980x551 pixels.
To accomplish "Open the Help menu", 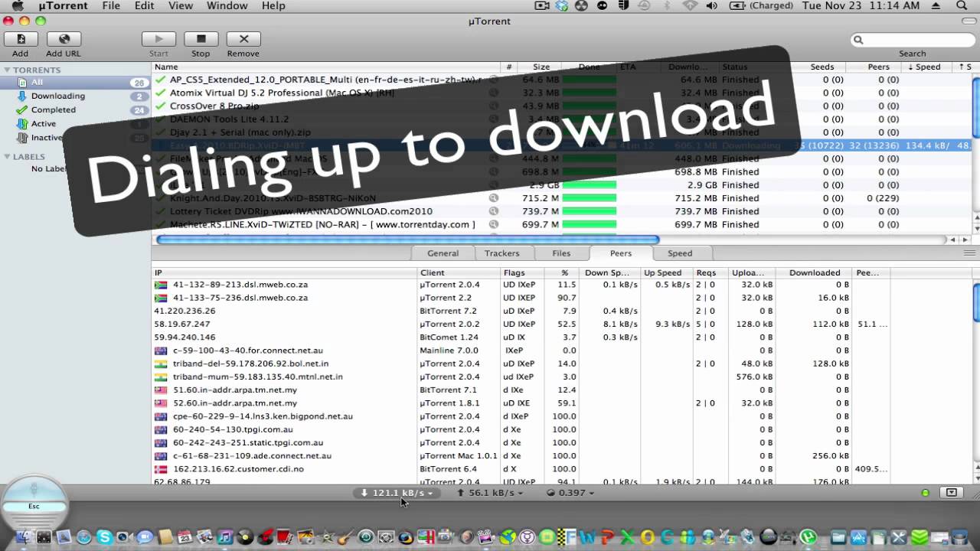I will click(x=273, y=6).
